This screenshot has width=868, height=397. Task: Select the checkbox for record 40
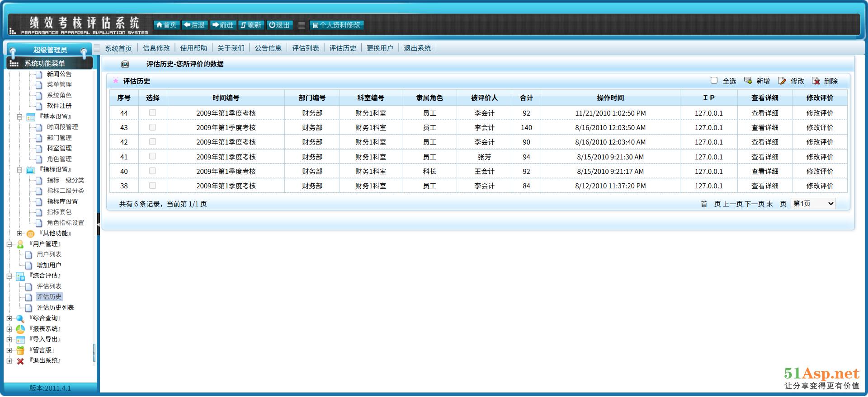click(x=153, y=171)
